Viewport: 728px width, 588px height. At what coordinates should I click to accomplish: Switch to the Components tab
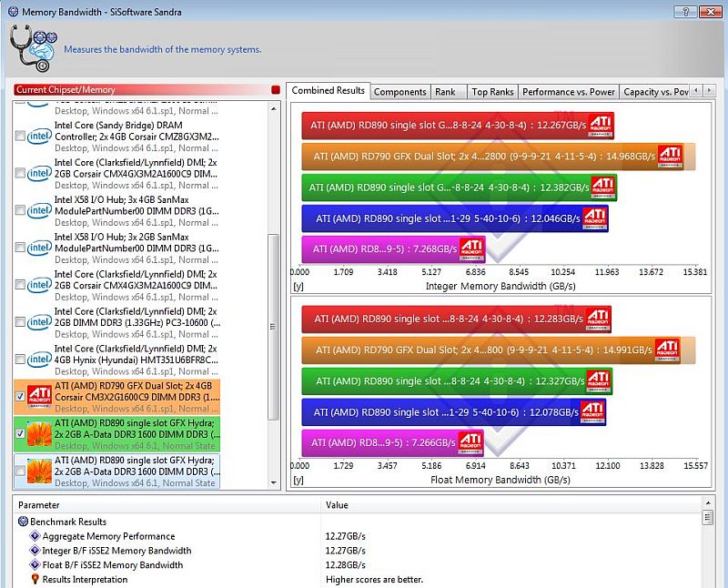tap(399, 92)
